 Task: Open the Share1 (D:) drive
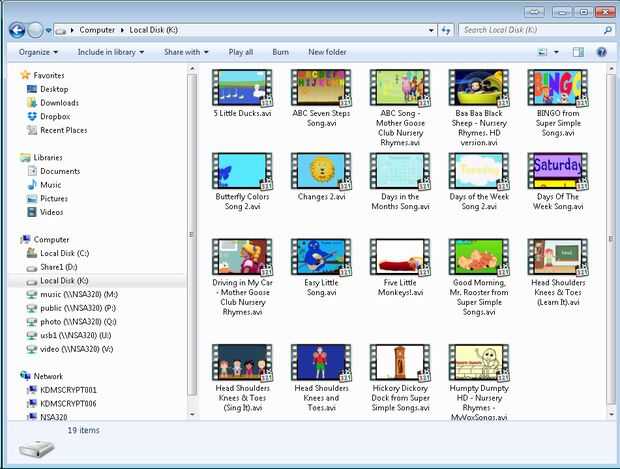click(52, 267)
